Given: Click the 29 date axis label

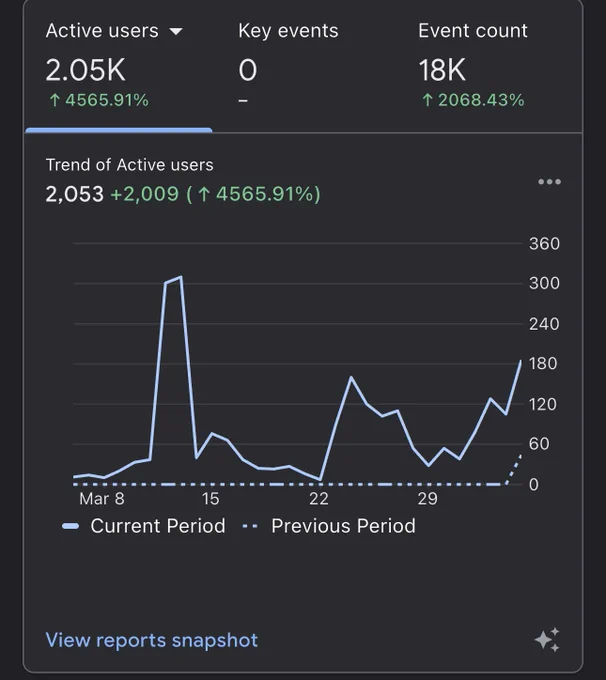Looking at the screenshot, I should coord(428,499).
